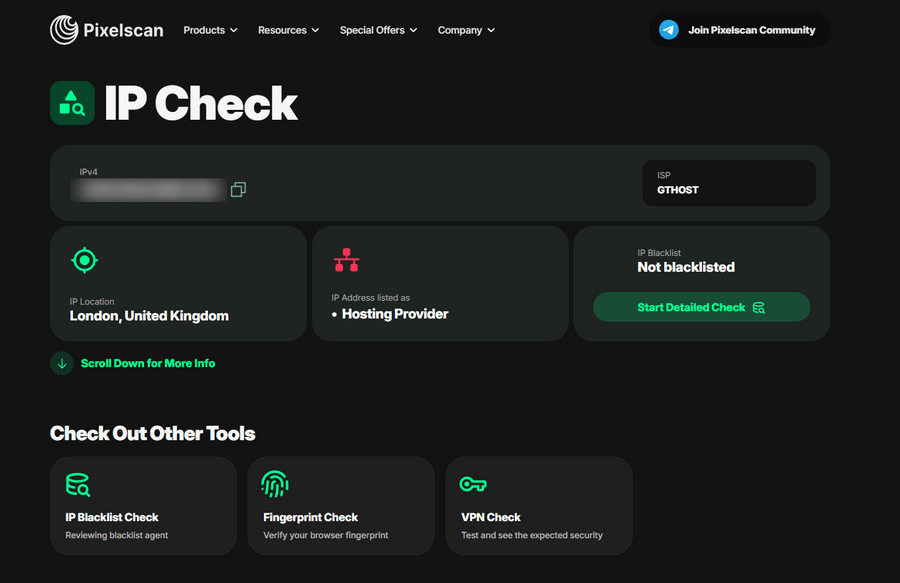Viewport: 900px width, 583px height.
Task: Click the green IP Check shapes icon
Action: 72,103
